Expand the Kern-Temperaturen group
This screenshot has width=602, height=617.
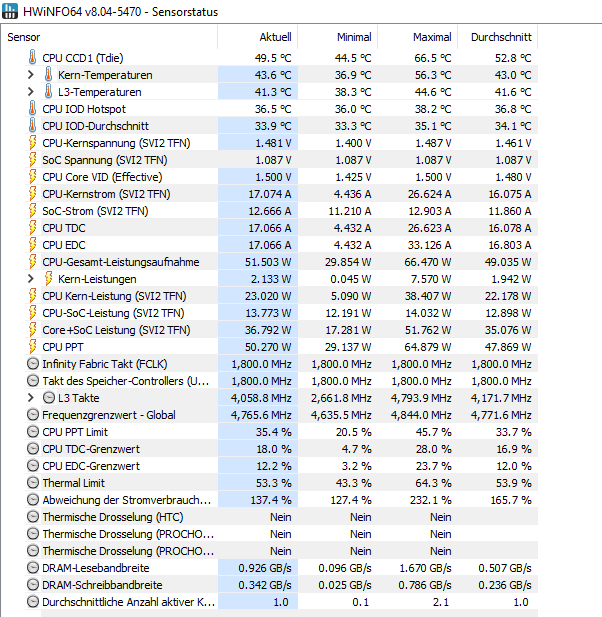click(31, 74)
